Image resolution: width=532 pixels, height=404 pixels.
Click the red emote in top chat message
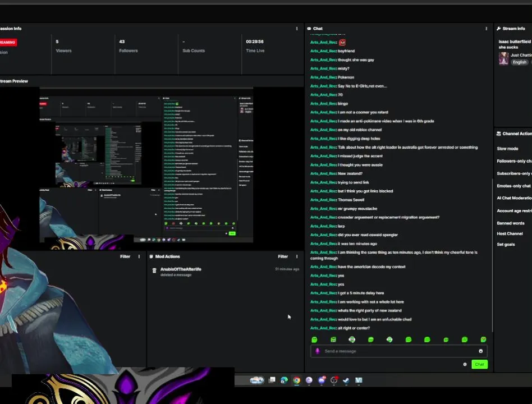342,43
